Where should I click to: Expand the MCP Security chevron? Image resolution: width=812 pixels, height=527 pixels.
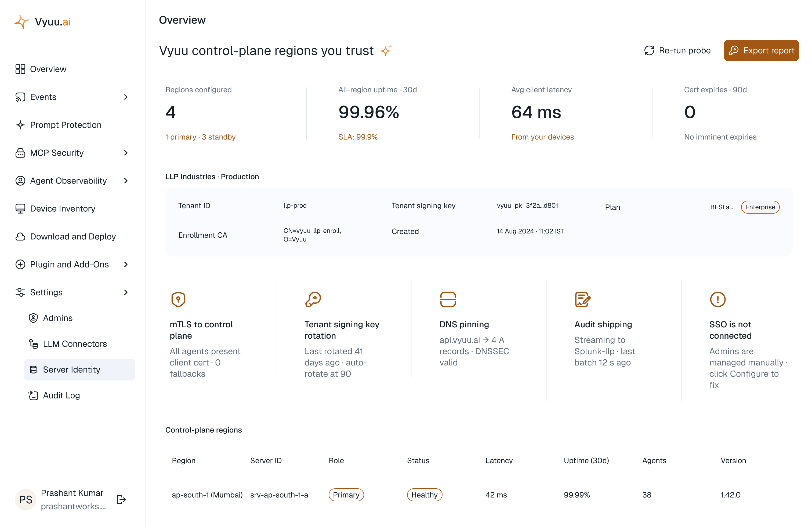[x=126, y=153]
